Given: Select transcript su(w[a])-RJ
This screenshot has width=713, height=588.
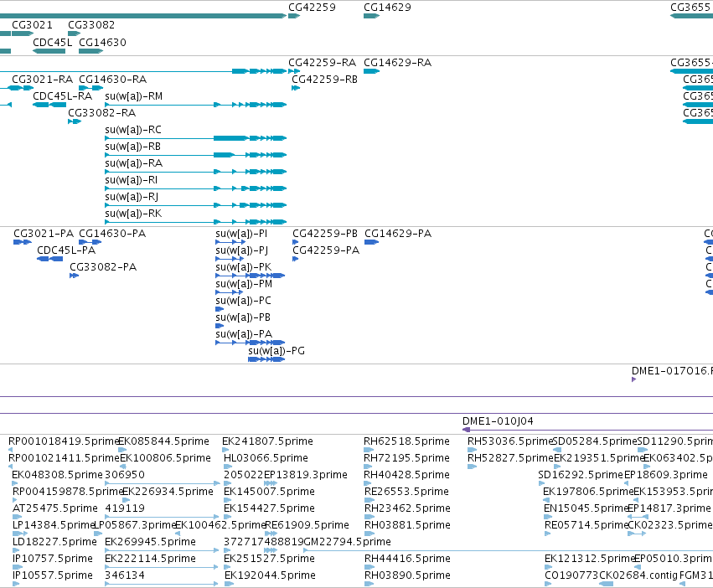Looking at the screenshot, I should (x=132, y=197).
